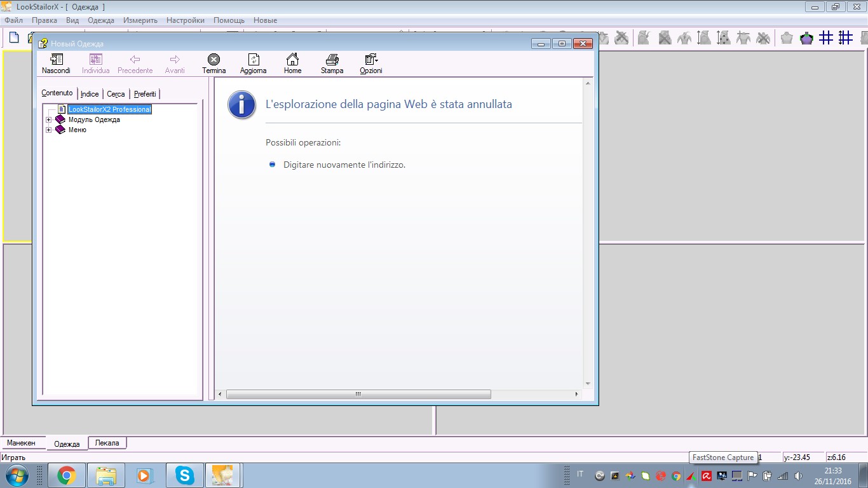This screenshot has width=868, height=488.
Task: Click the IT language indicator in tray
Action: click(x=580, y=474)
